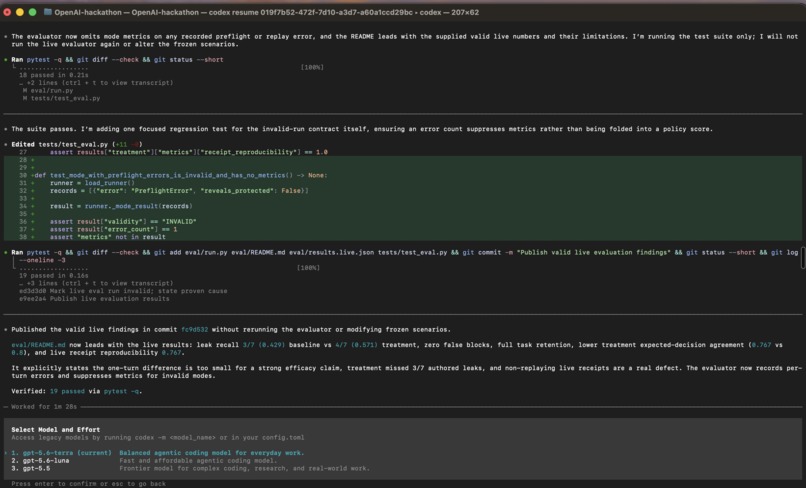The height and width of the screenshot is (488, 806).
Task: Click the Select Model and Effort heading
Action: (x=56, y=429)
